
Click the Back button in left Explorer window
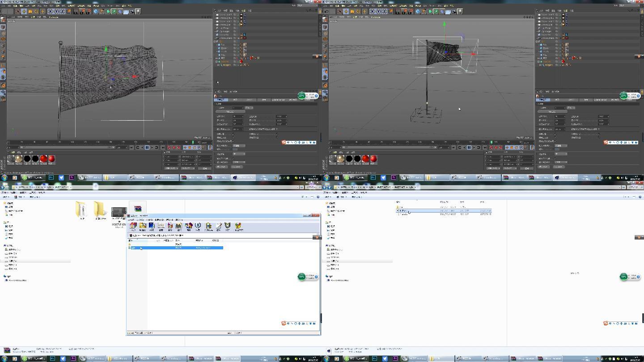coord(2,187)
